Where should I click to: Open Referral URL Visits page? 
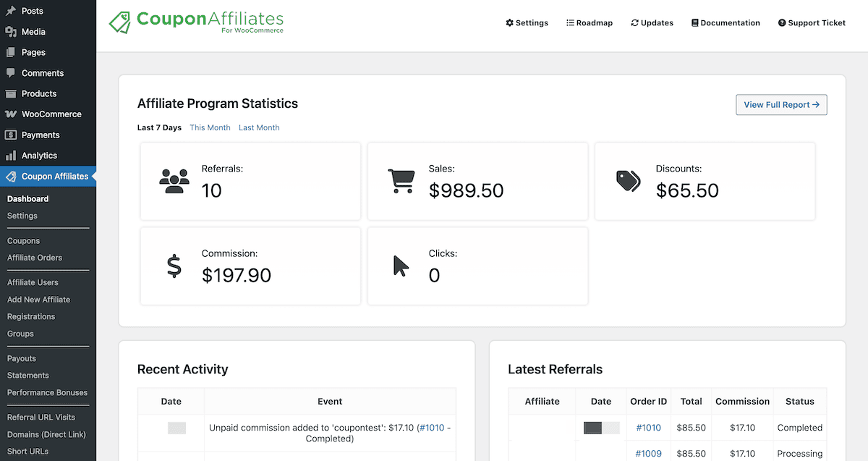(41, 417)
